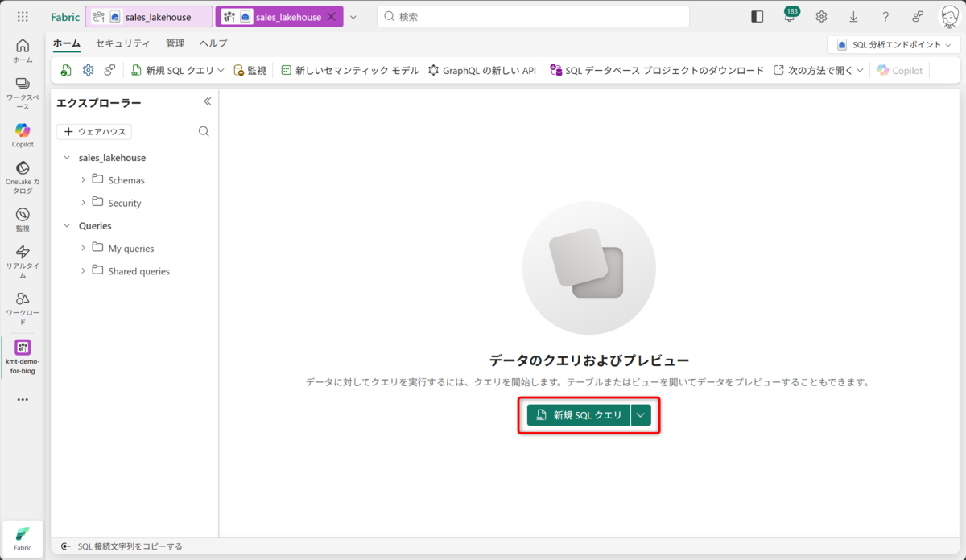This screenshot has height=560, width=966.
Task: Expand the Shared queries folder
Action: [83, 271]
